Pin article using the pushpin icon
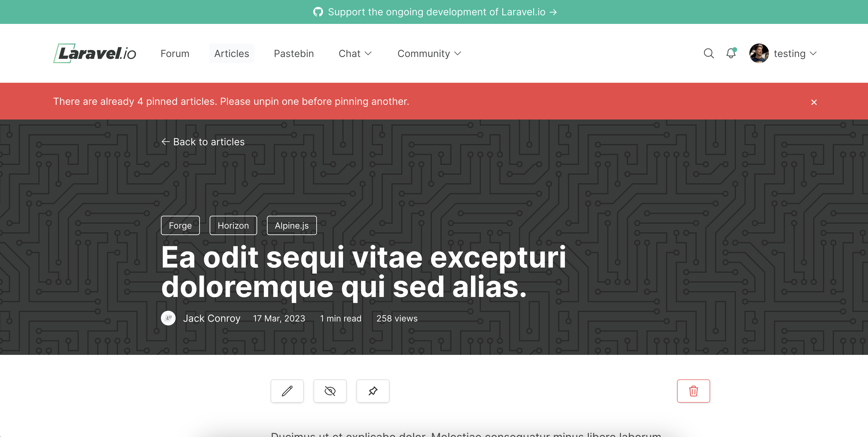 click(x=373, y=391)
